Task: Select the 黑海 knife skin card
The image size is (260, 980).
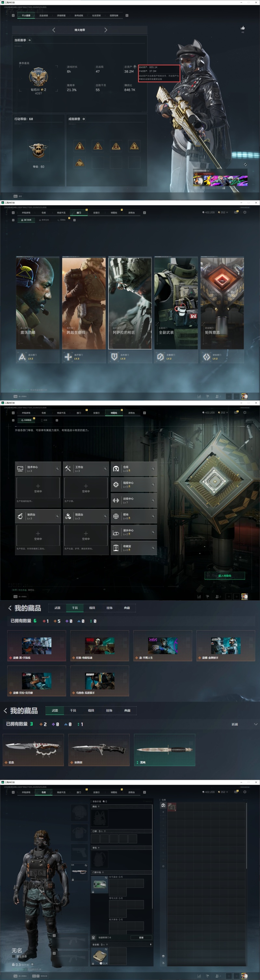Action: tap(164, 750)
